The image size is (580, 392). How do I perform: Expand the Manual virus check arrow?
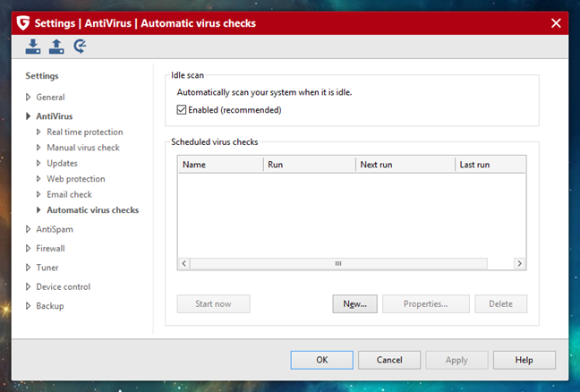pyautogui.click(x=38, y=148)
